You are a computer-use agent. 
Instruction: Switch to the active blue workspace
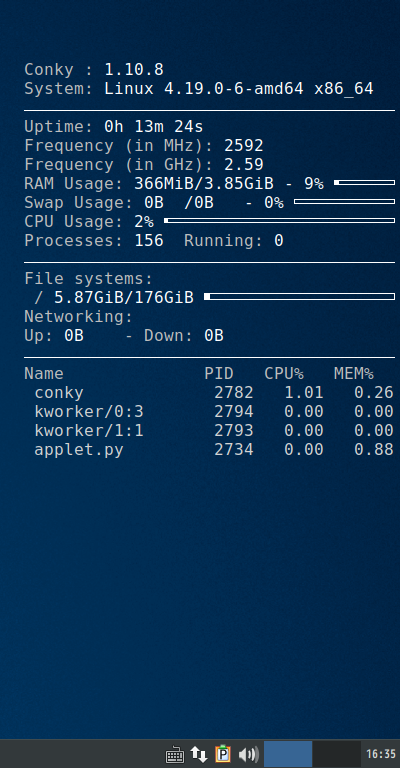(288, 754)
